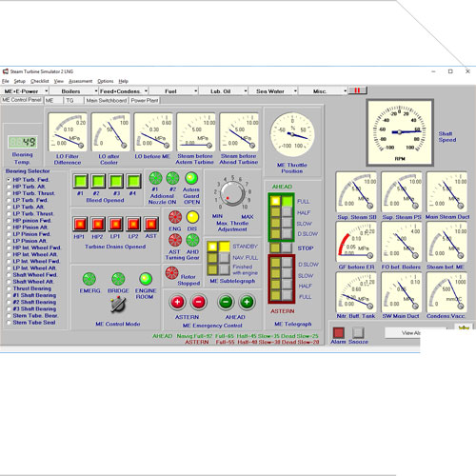Click the DIS turning gear yellow lamp
Viewport: 476px width, 476px height.
tap(192, 217)
